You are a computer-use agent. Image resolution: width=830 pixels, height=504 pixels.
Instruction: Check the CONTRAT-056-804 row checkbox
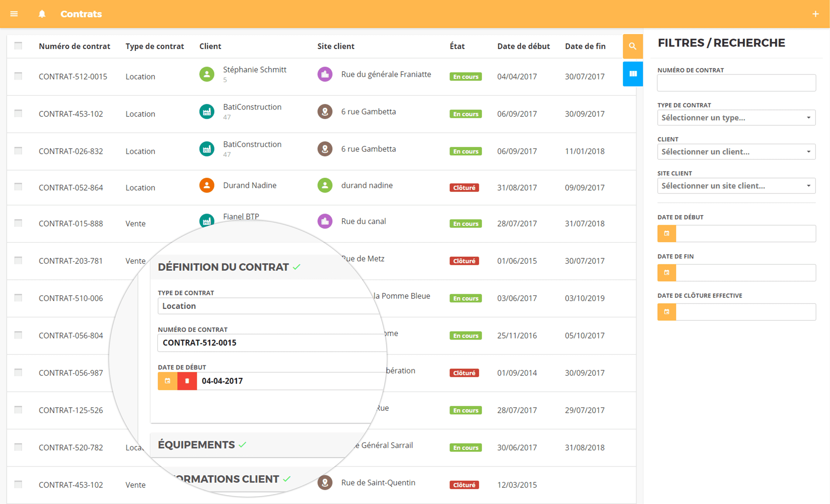(x=18, y=335)
